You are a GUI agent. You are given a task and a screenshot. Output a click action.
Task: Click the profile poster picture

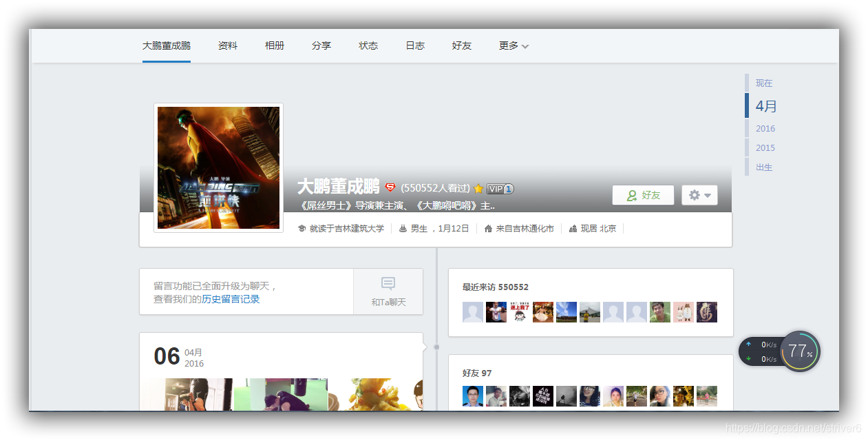[218, 167]
